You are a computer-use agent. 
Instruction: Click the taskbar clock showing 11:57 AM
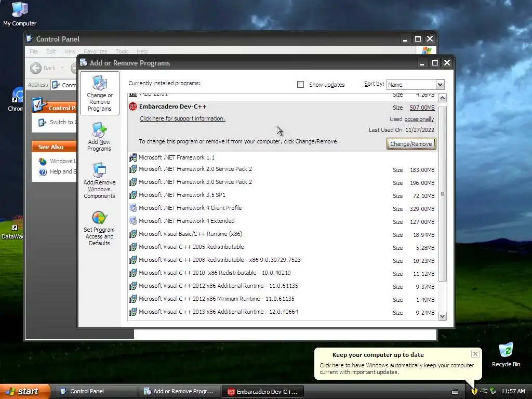click(x=513, y=391)
